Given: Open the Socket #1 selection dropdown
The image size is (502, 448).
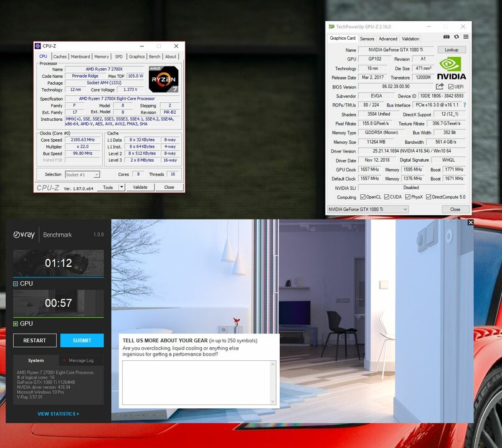Looking at the screenshot, I should tap(83, 175).
